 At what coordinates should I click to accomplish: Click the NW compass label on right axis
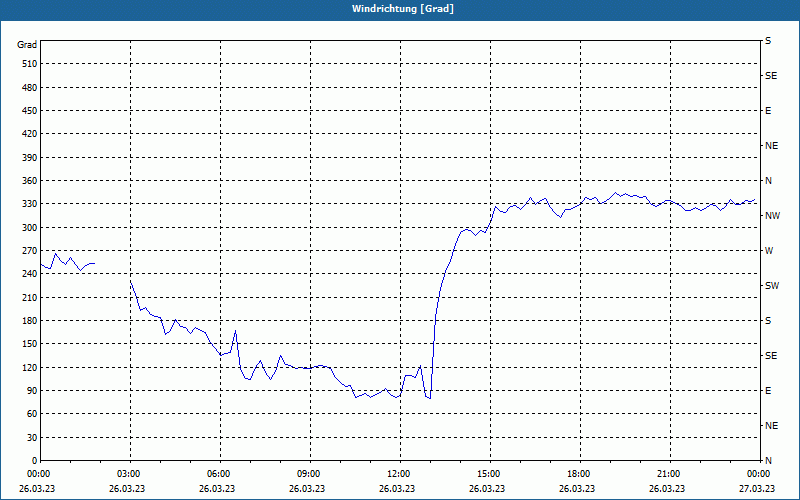tap(772, 216)
